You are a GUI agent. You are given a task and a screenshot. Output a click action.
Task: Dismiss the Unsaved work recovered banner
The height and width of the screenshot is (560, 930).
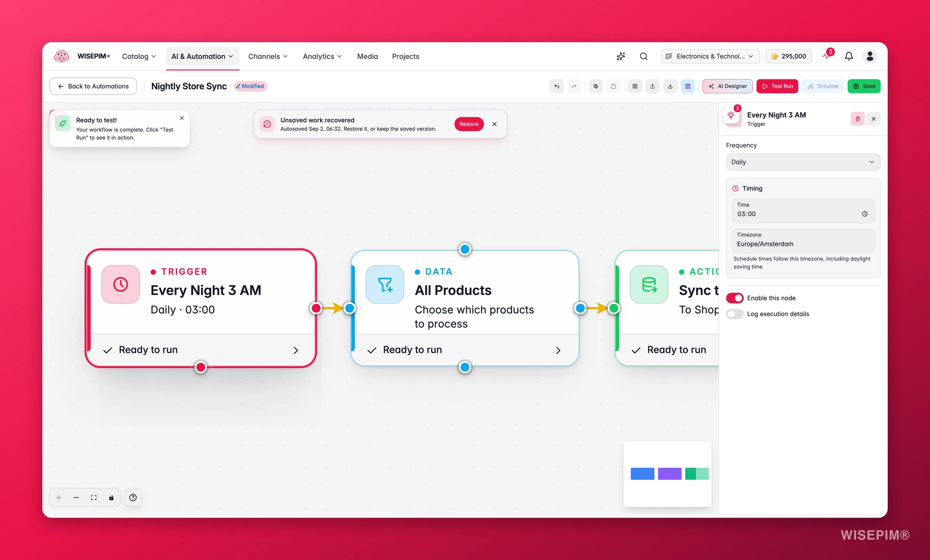(x=494, y=124)
